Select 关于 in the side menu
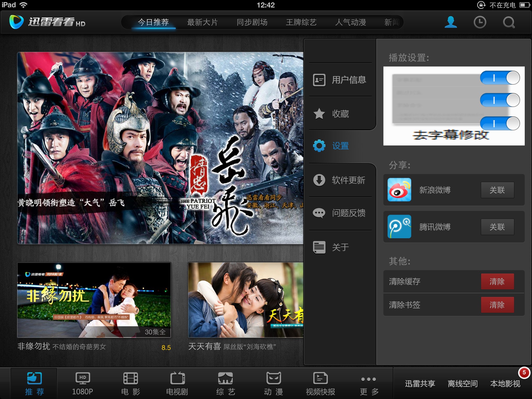 tap(340, 247)
